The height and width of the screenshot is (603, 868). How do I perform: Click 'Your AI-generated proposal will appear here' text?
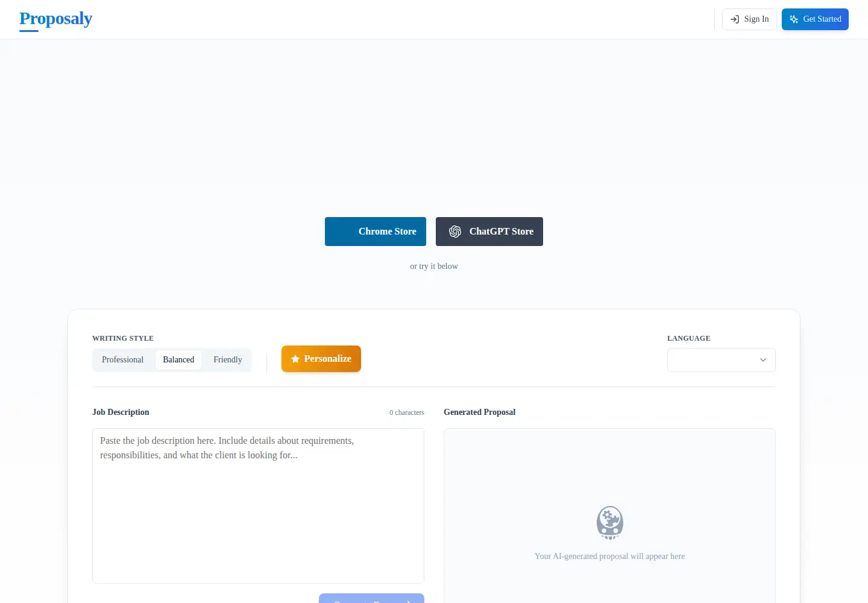point(609,556)
